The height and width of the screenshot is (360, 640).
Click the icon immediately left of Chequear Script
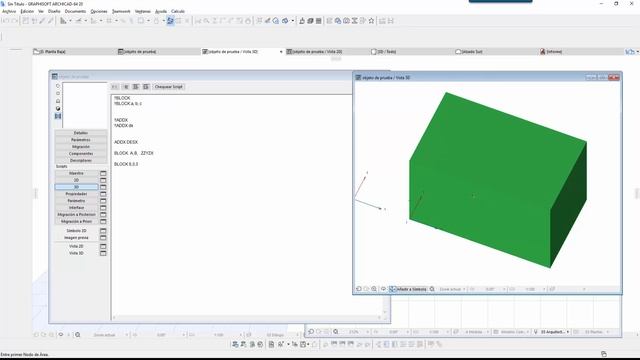coord(146,87)
